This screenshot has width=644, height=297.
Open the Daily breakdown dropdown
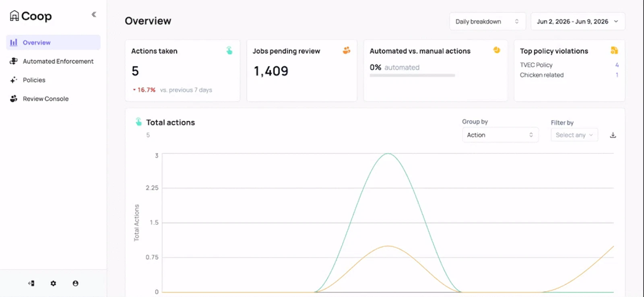tap(487, 21)
